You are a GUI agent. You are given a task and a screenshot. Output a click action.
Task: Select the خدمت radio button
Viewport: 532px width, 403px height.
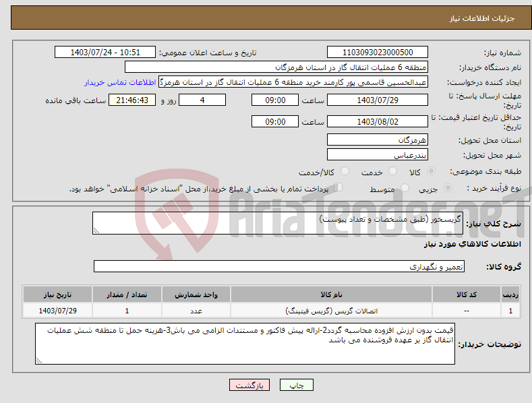(393, 171)
